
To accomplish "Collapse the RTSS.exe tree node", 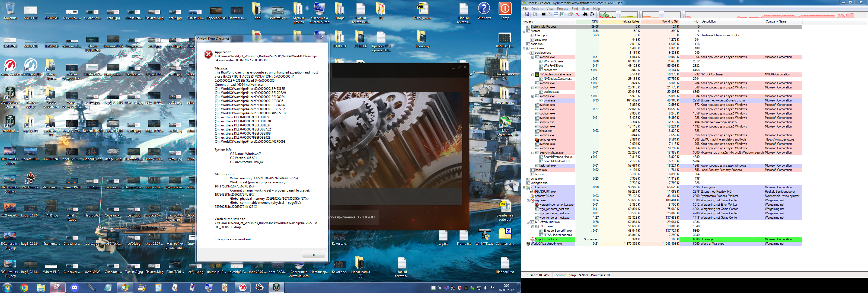I will 533,227.
